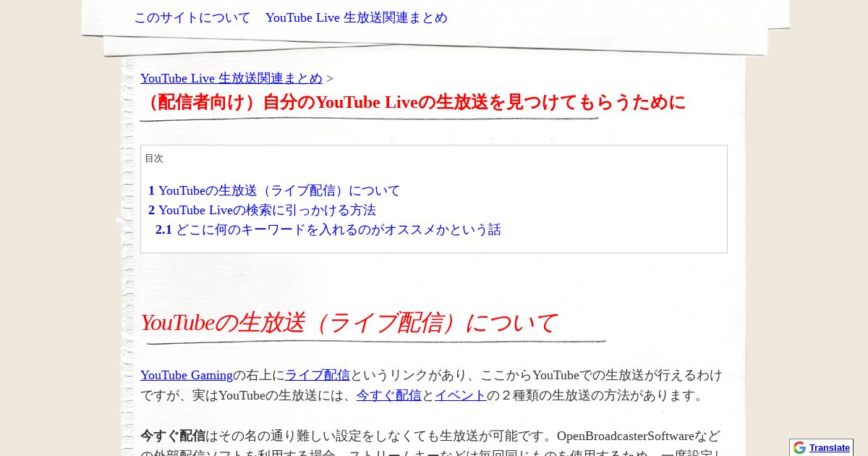Click the YouTube Live 生放送関連まとめ breadcrumb link

click(231, 78)
